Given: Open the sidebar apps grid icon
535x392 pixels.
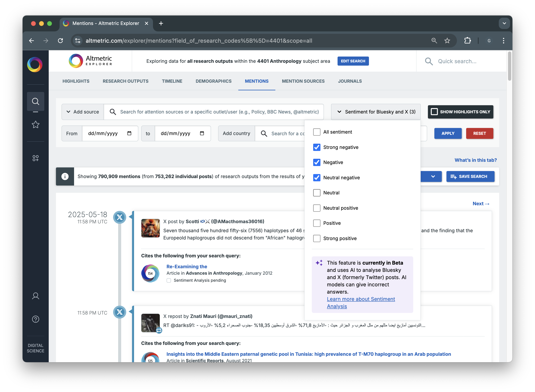Looking at the screenshot, I should 35,158.
